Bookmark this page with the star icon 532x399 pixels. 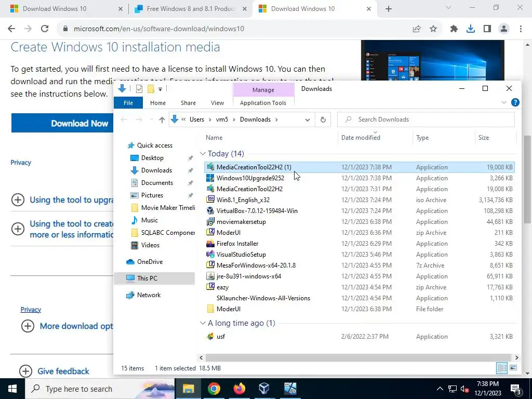pos(433,29)
